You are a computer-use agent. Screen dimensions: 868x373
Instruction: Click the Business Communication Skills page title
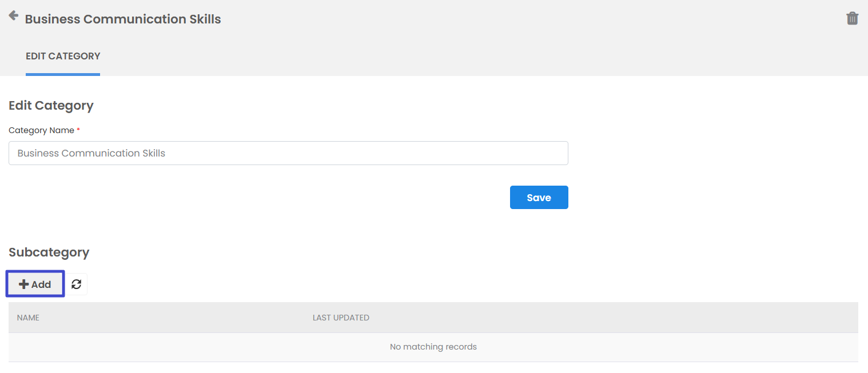coord(123,19)
